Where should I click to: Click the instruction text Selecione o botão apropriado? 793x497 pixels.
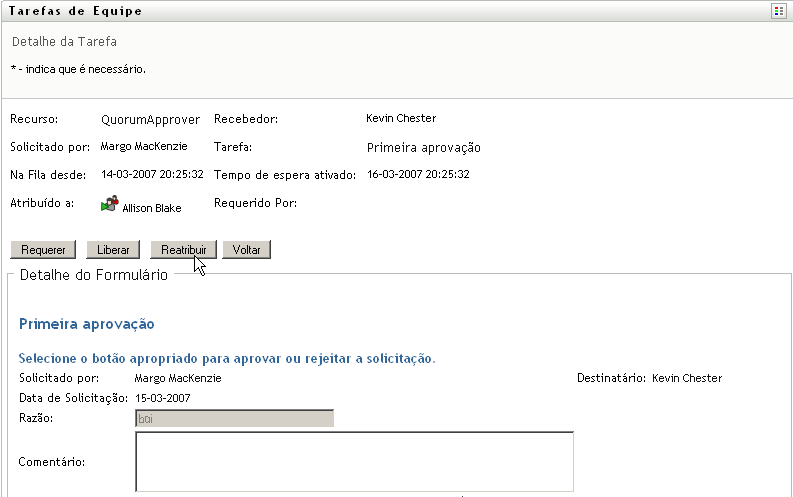[x=227, y=358]
